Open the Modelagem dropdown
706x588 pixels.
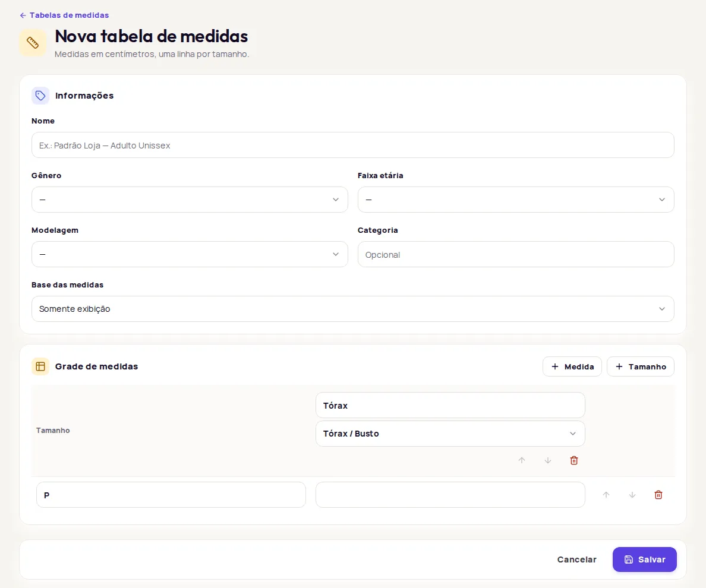point(190,254)
